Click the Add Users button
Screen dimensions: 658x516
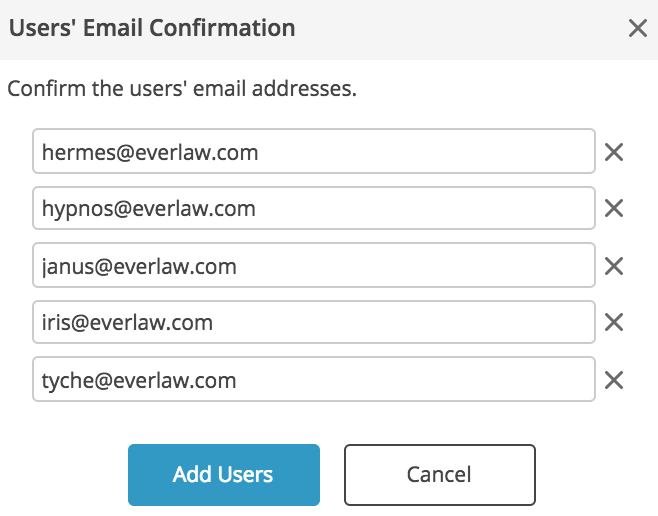[224, 475]
